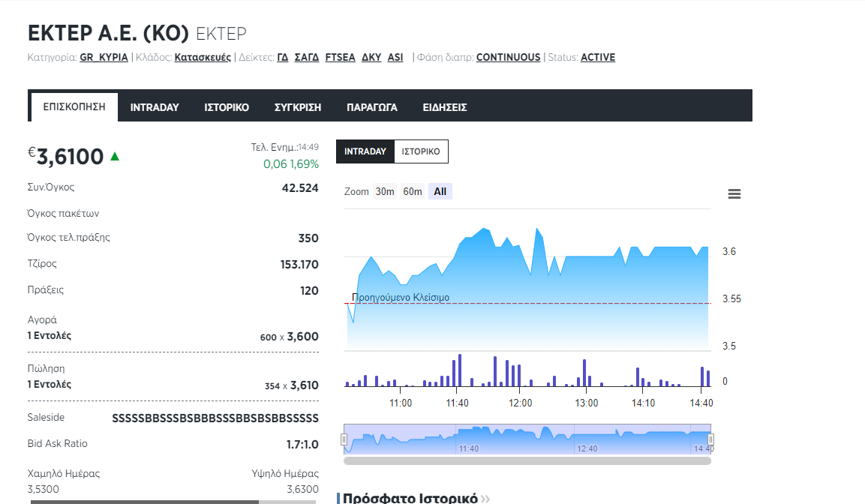Click the Bid Ask Ratio value 1.7:1.0
This screenshot has width=865, height=504.
tap(302, 445)
